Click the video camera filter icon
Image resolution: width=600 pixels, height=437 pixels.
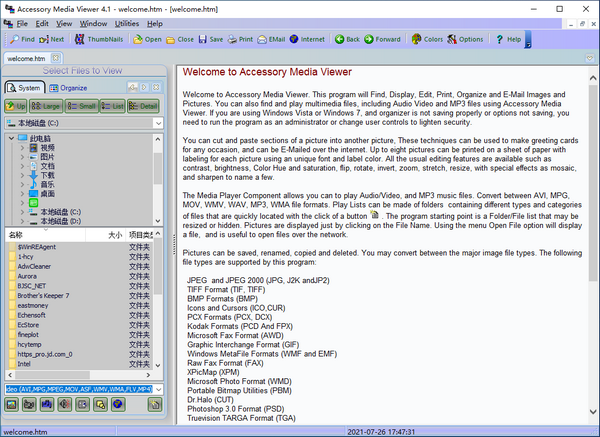click(x=29, y=404)
